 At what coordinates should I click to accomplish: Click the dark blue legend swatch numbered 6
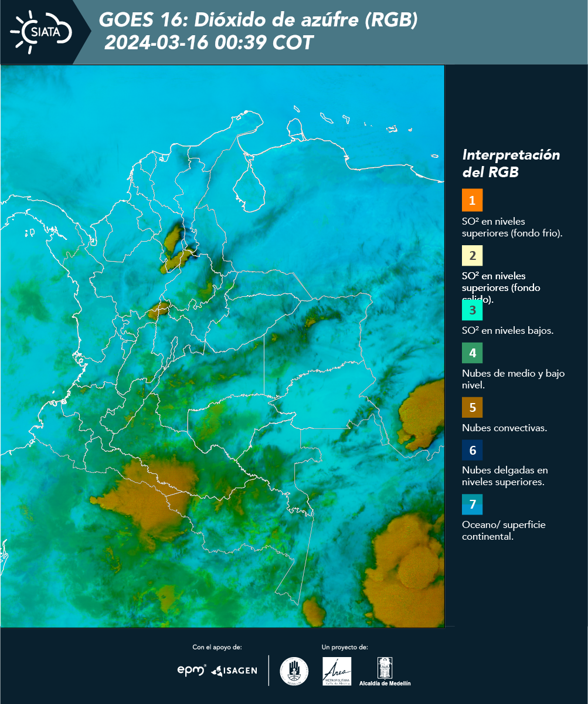472,451
